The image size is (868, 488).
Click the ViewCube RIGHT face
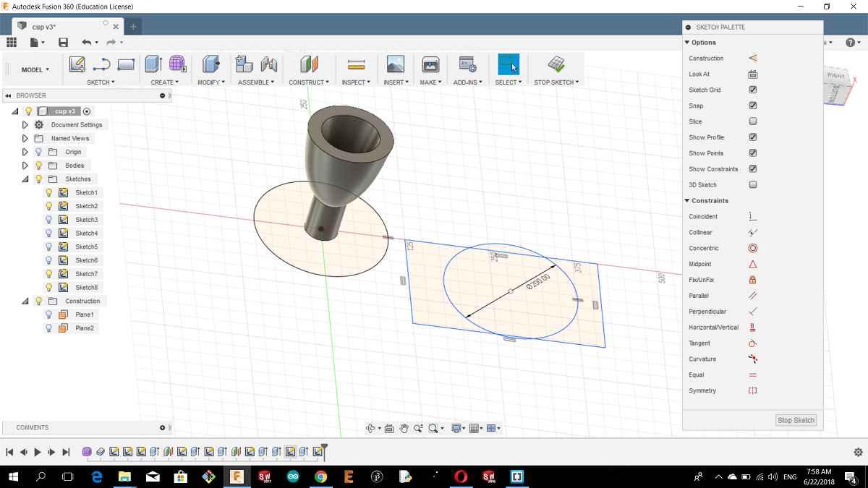coord(835,76)
